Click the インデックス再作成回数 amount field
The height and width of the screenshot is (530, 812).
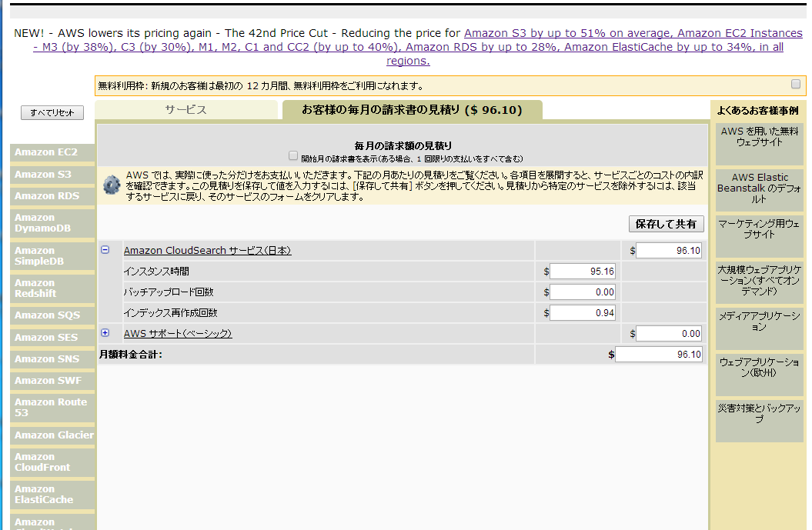pos(583,312)
